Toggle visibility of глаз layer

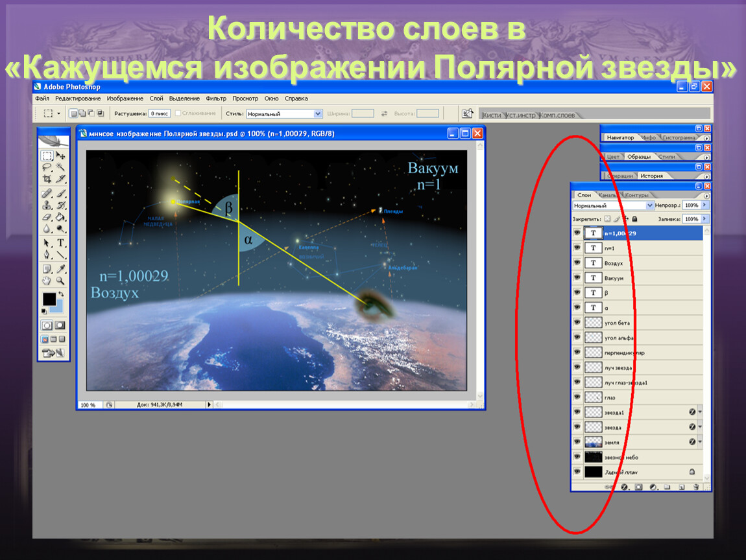577,397
